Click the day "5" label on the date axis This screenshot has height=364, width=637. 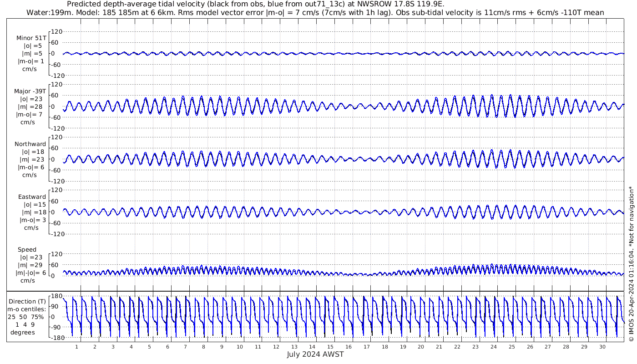149,347
